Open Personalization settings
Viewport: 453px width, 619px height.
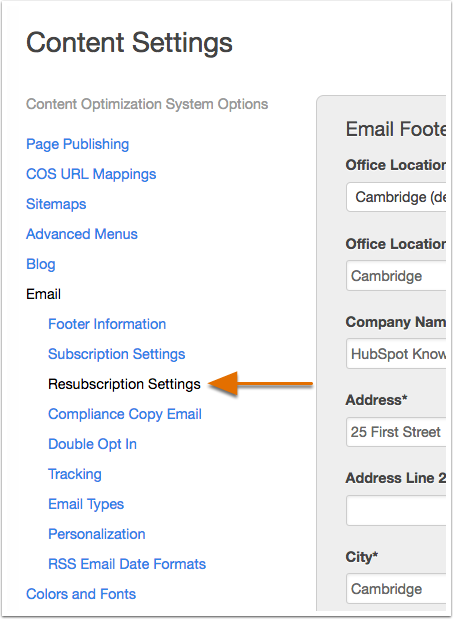(97, 534)
